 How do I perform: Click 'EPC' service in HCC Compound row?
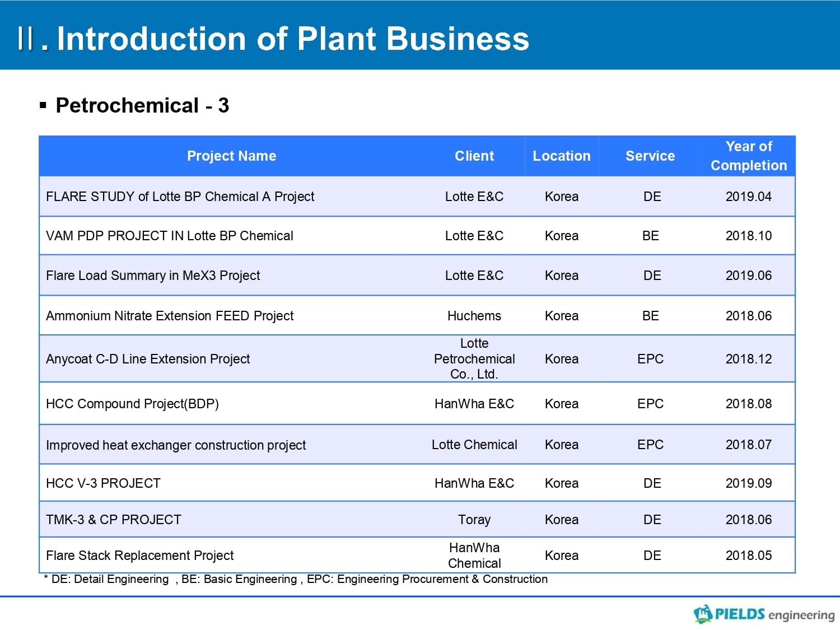650,404
